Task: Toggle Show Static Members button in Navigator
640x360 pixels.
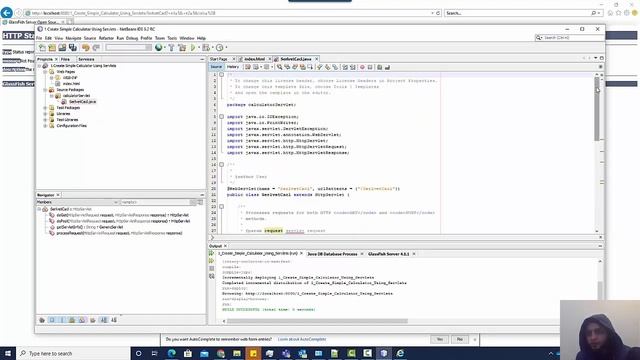Action: point(62,320)
